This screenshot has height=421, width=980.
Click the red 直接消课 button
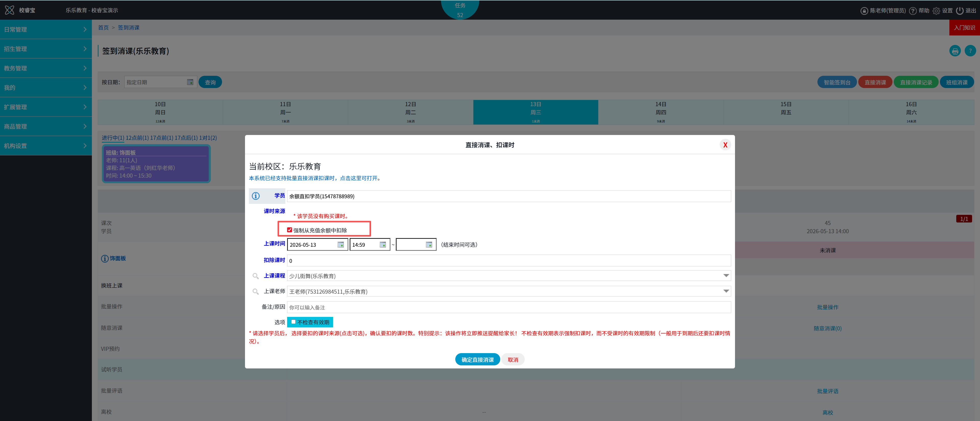tap(875, 82)
